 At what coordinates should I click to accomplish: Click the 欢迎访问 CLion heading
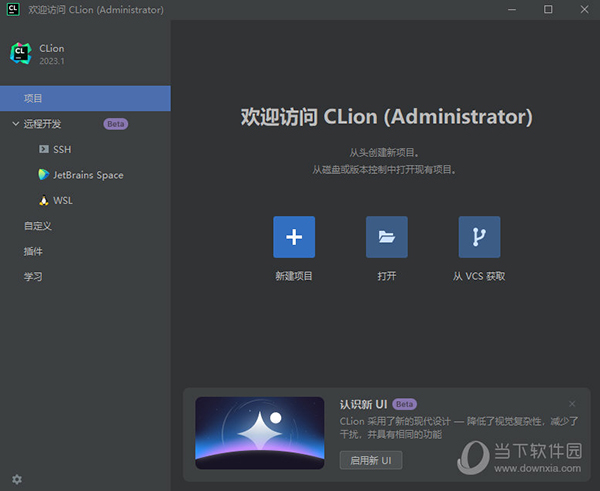pyautogui.click(x=386, y=117)
